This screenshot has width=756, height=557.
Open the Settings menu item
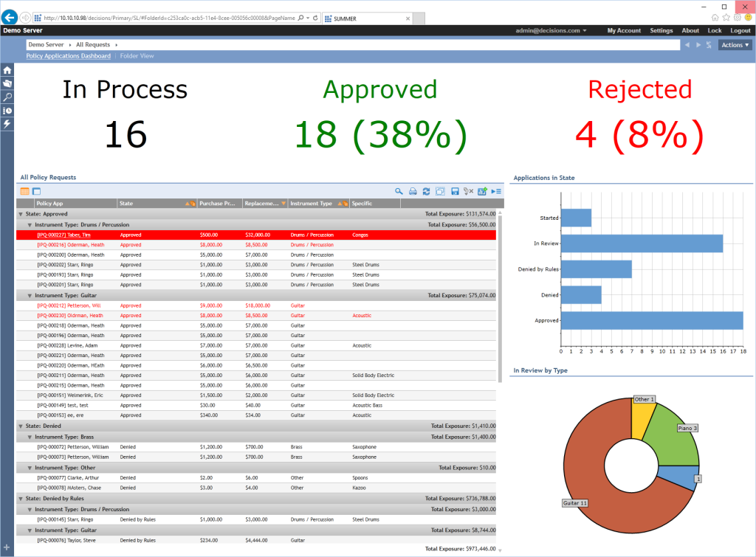pyautogui.click(x=661, y=31)
